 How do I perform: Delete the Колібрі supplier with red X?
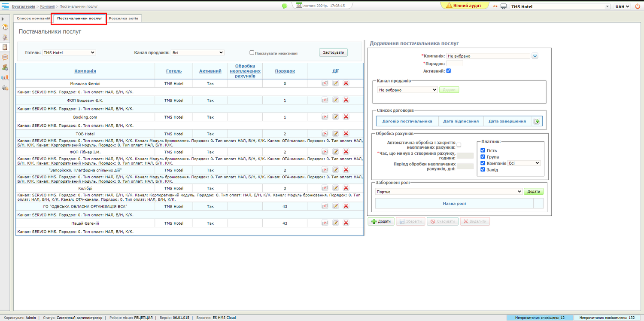346,188
